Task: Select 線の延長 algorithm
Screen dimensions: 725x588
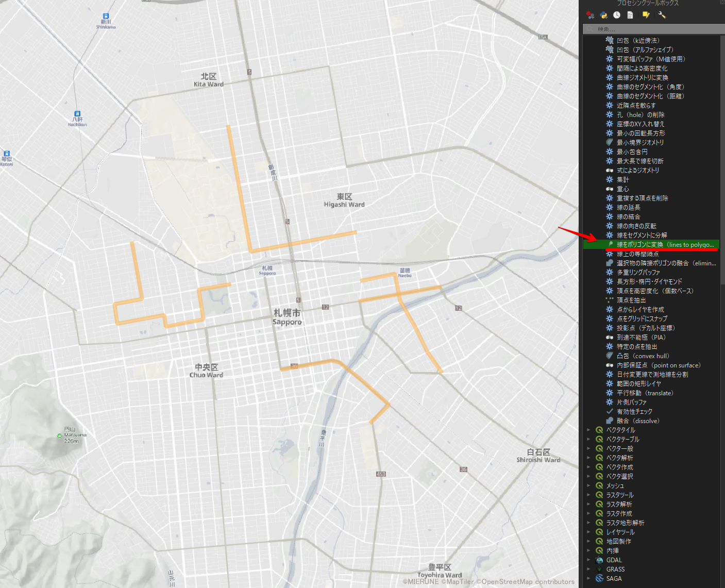Action: click(629, 207)
